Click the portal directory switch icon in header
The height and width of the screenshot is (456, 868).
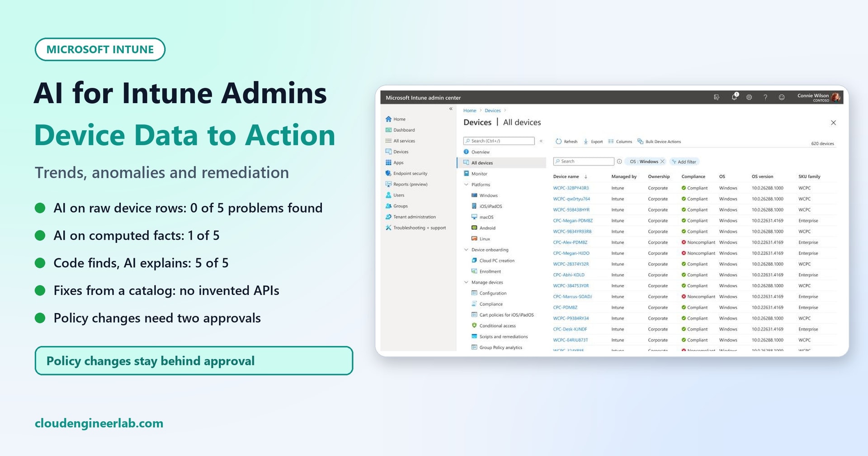click(717, 97)
